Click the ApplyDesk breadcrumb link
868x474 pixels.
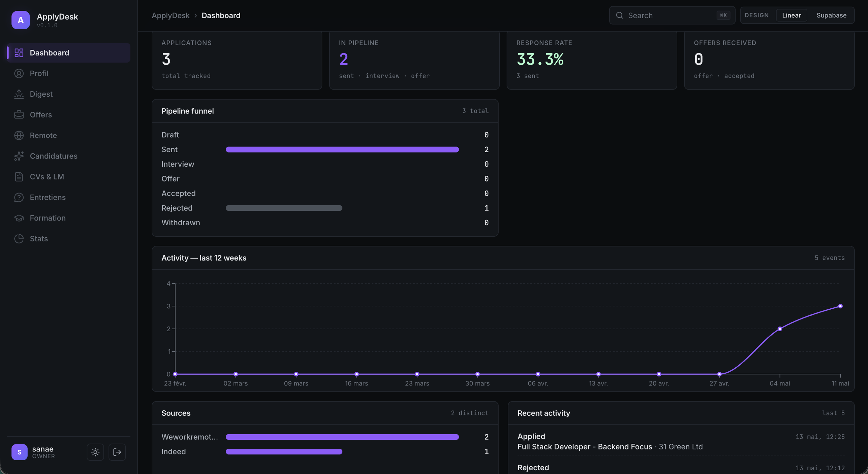[170, 15]
